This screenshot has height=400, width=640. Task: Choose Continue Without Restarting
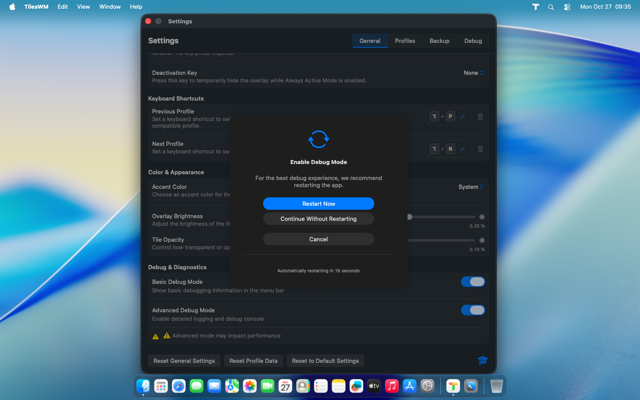318,219
